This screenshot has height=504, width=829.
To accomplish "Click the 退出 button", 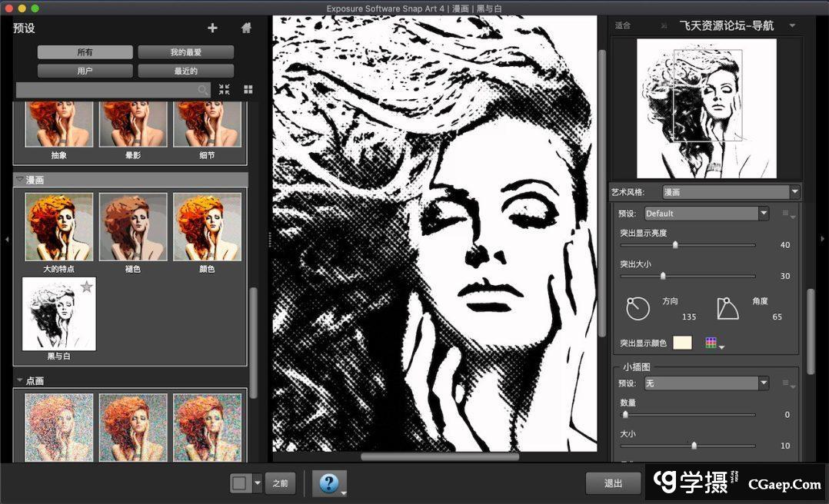I will 612,483.
